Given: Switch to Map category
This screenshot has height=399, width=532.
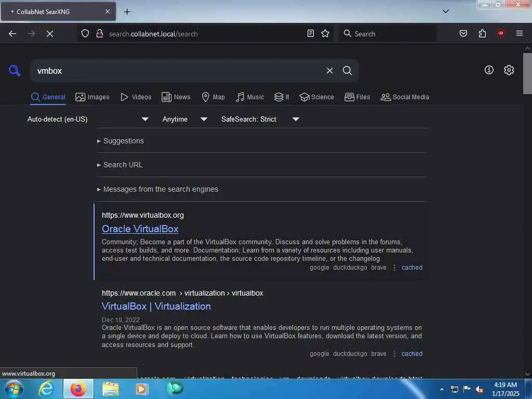Looking at the screenshot, I should click(213, 97).
